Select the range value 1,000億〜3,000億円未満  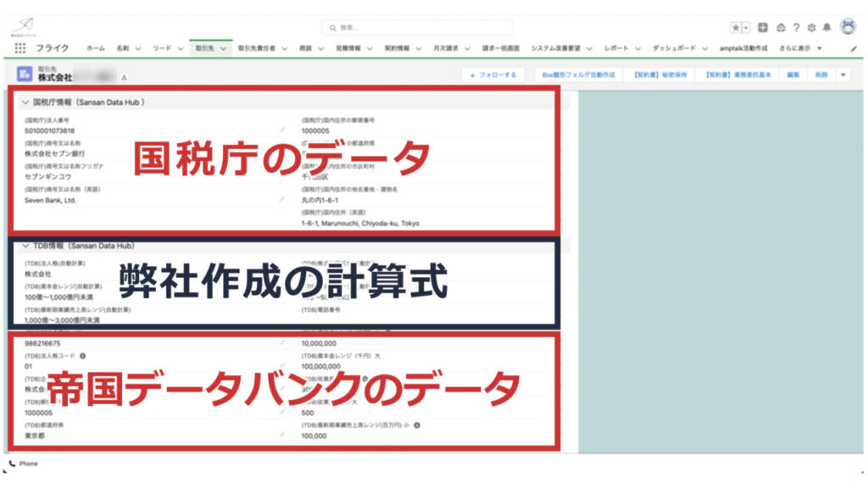(62, 320)
